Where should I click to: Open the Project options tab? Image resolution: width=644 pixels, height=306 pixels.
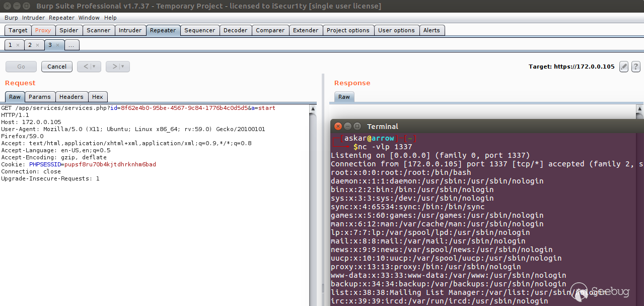pos(348,30)
